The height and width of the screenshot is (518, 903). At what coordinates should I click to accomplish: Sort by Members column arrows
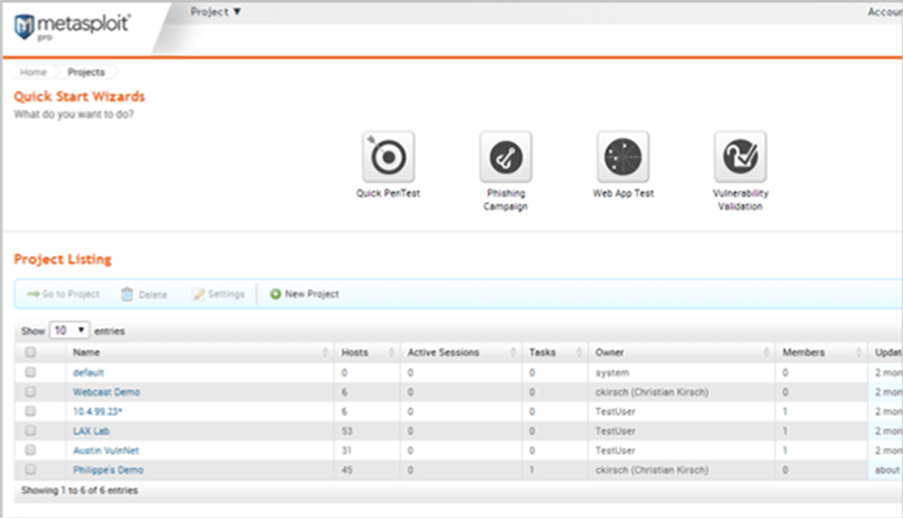click(859, 352)
